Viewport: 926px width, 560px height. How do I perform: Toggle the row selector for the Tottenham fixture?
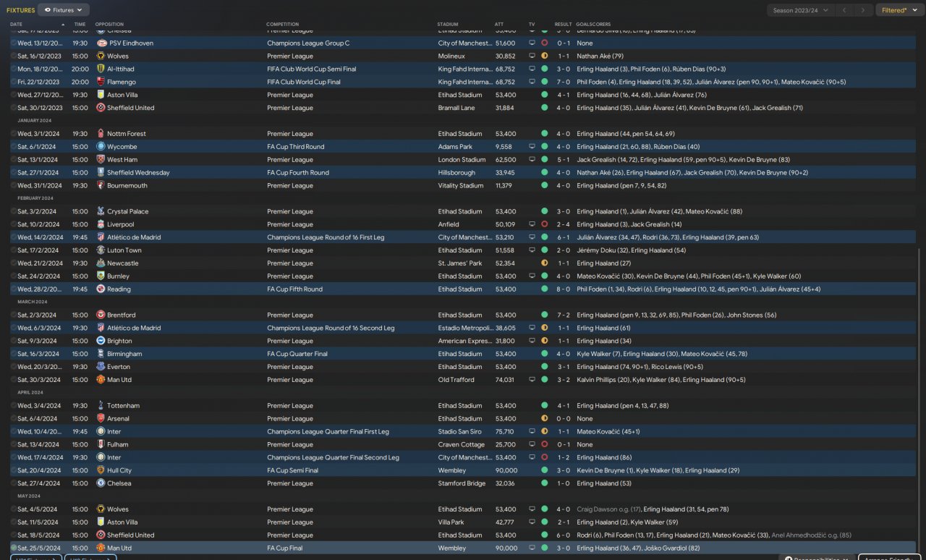pos(14,406)
